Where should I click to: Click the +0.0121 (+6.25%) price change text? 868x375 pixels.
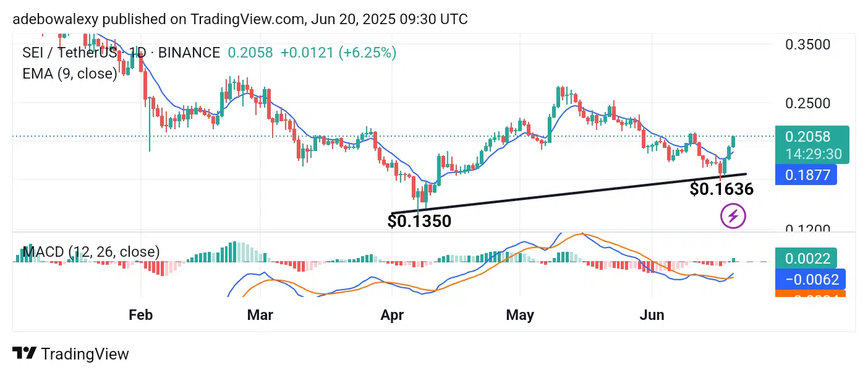click(x=338, y=53)
